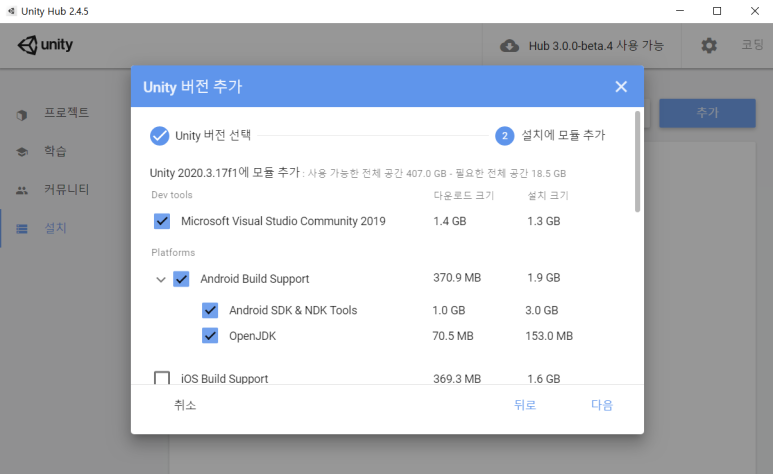Click the Unity 버전 선택 step label
773x474 pixels.
pyautogui.click(x=213, y=136)
